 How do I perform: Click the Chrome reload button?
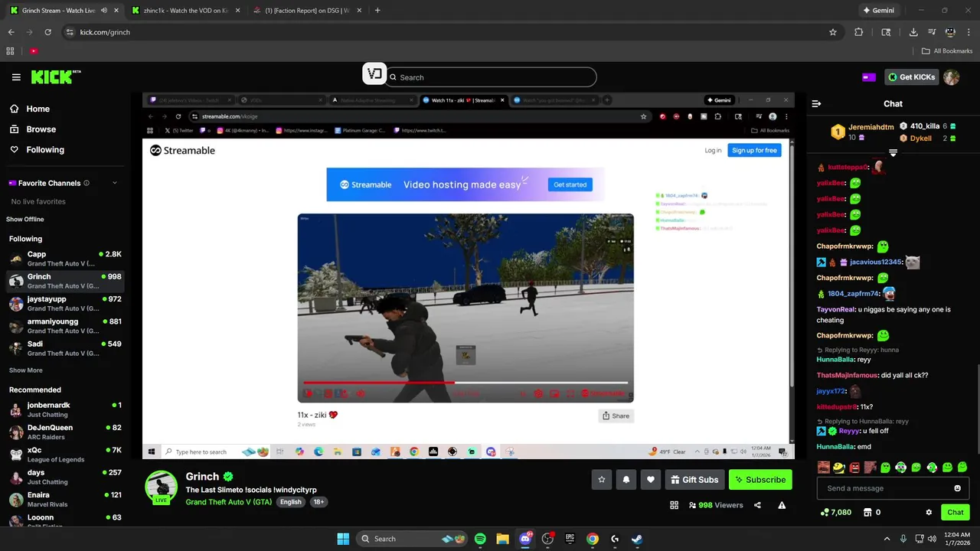[x=47, y=32]
